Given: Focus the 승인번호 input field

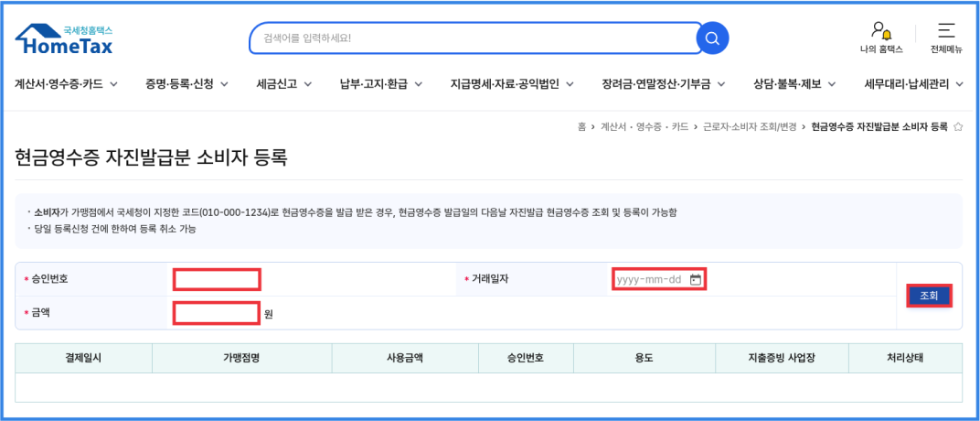Looking at the screenshot, I should pyautogui.click(x=218, y=279).
